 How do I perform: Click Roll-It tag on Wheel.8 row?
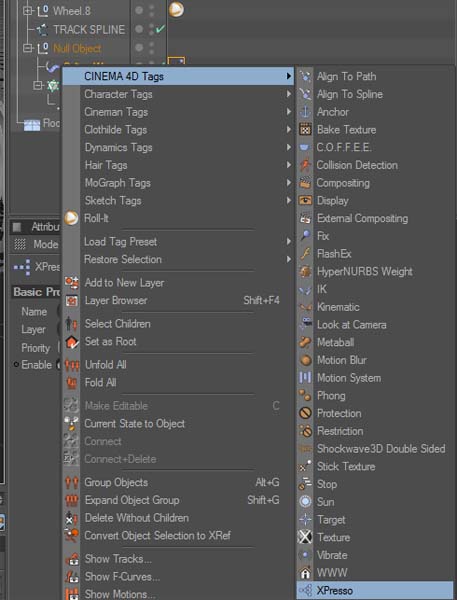[x=176, y=9]
